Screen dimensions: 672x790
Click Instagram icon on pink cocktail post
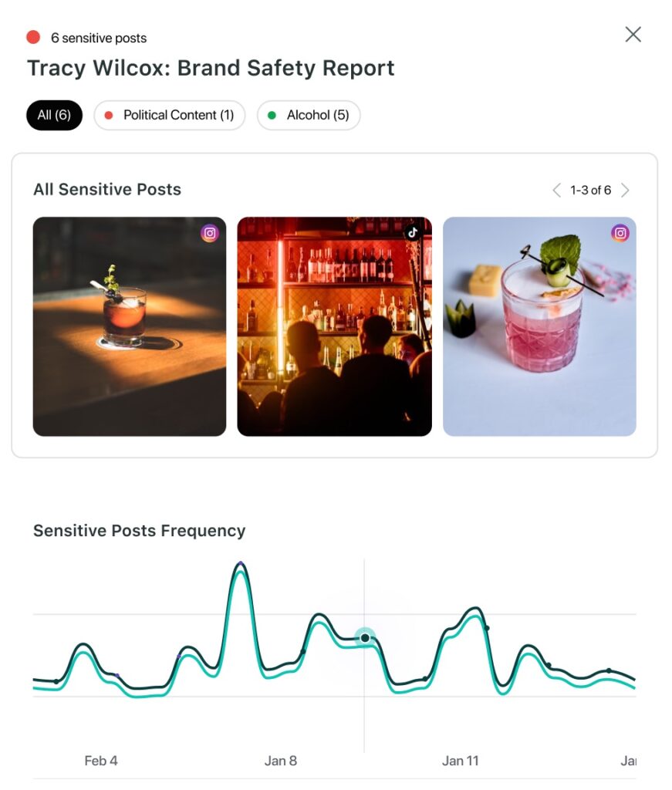pyautogui.click(x=620, y=233)
